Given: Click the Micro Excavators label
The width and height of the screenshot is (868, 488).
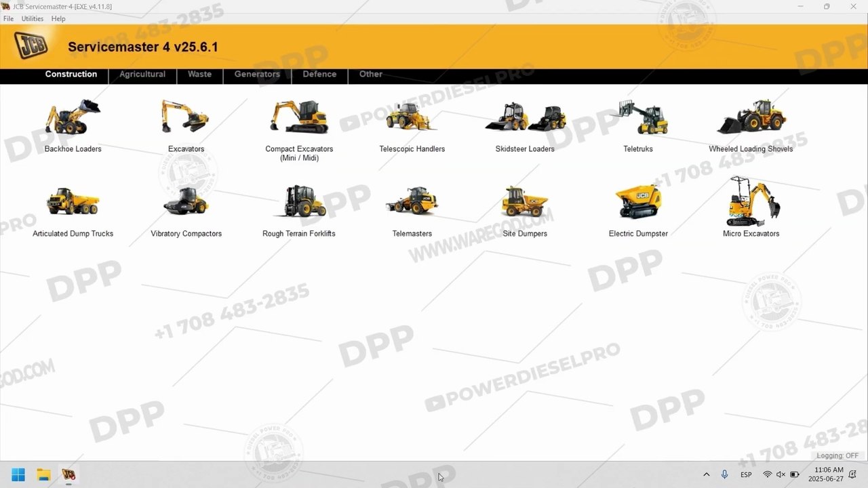Looking at the screenshot, I should pyautogui.click(x=751, y=234).
